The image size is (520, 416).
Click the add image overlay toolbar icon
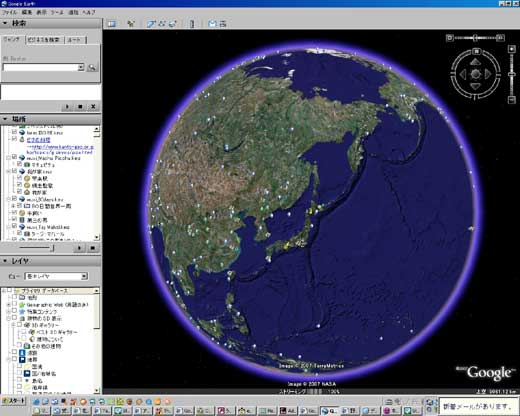(x=173, y=24)
